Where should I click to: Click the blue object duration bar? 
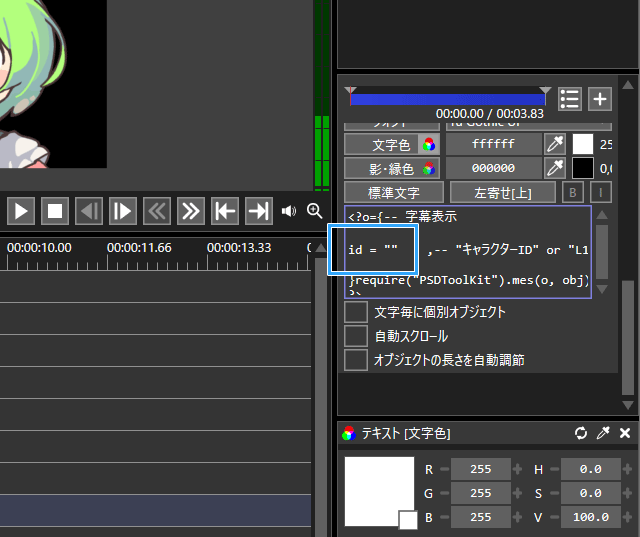coord(448,100)
